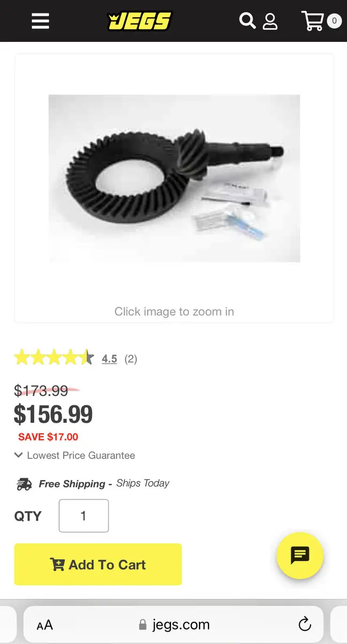Select the quantity input field
The image size is (347, 644).
tap(84, 516)
